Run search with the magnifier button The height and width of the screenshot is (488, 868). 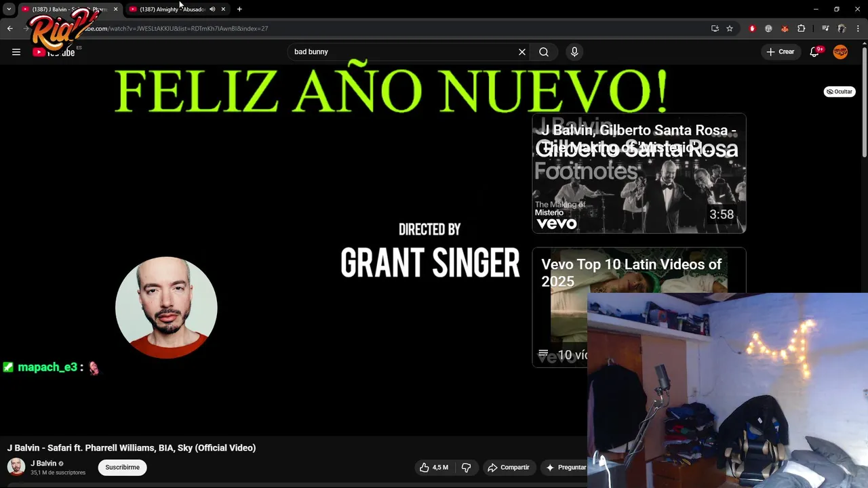click(x=544, y=52)
